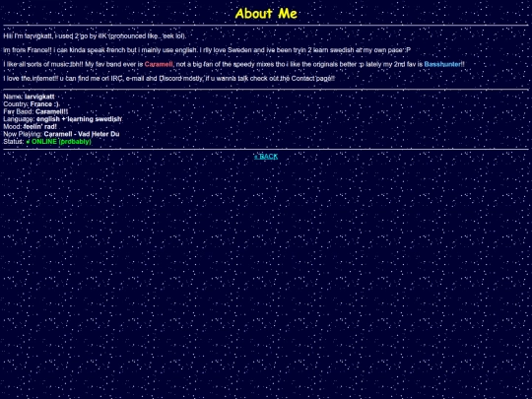Click the paragraph starting with im from France
Viewport: 532px width, 399px height.
click(x=207, y=50)
